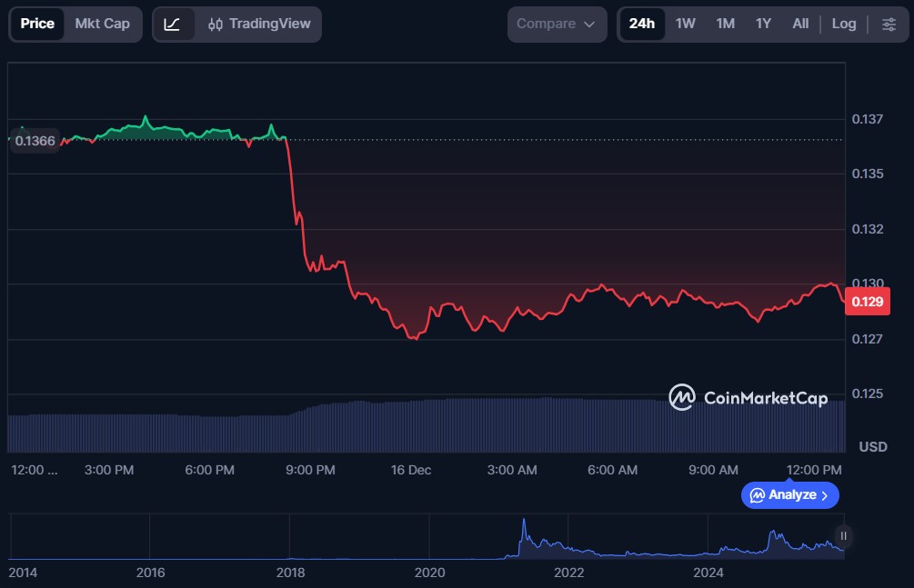This screenshot has height=588, width=914.
Task: Select the 24h time range tab
Action: point(641,24)
